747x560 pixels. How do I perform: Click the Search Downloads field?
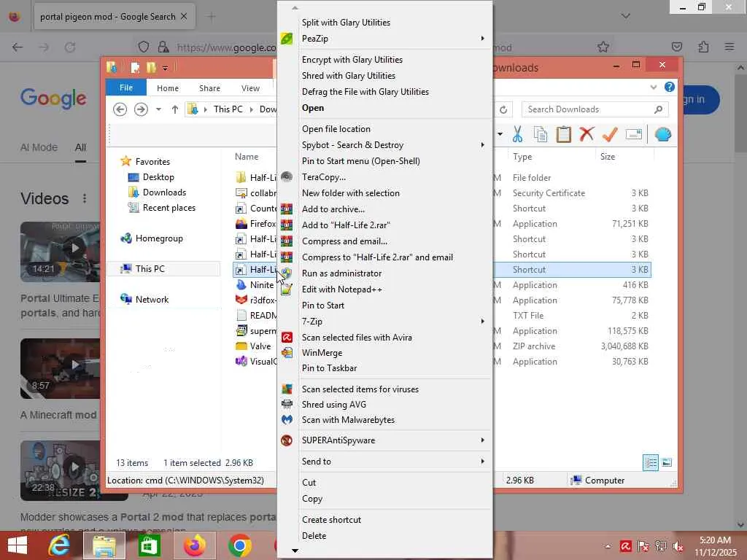[595, 109]
